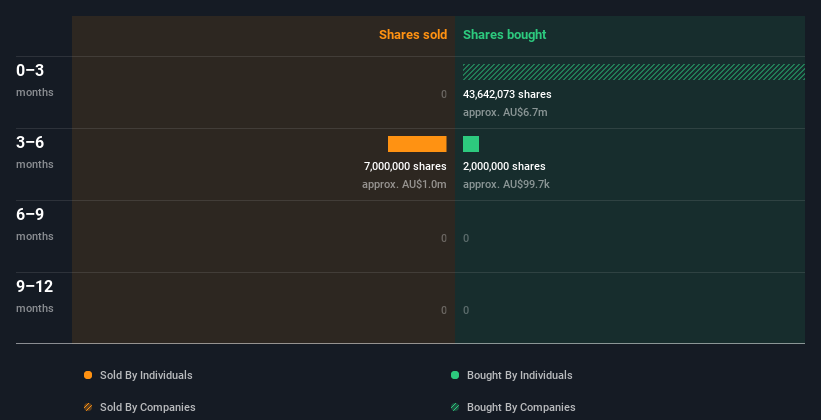
Task: Click the 0 shares sold value for 0–3 months
Action: pyautogui.click(x=444, y=94)
